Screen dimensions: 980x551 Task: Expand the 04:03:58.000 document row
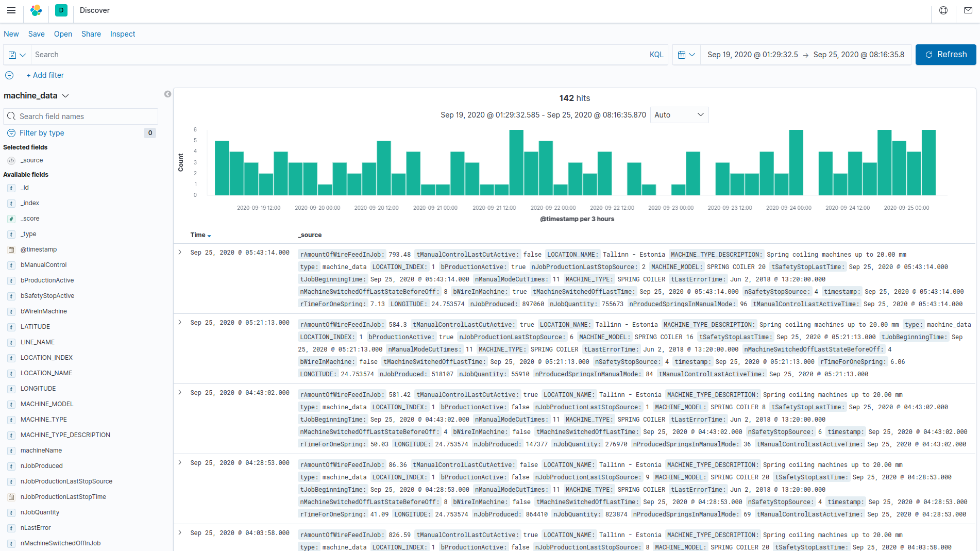coord(180,533)
